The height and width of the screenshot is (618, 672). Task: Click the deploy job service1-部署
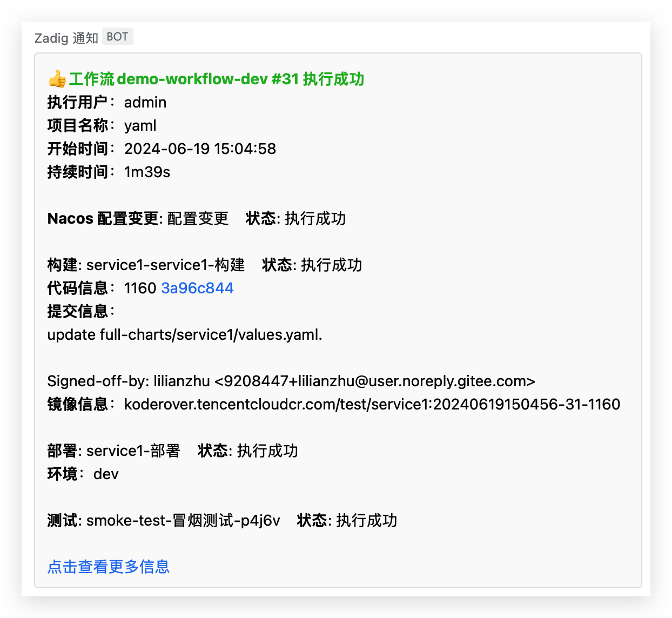133,451
